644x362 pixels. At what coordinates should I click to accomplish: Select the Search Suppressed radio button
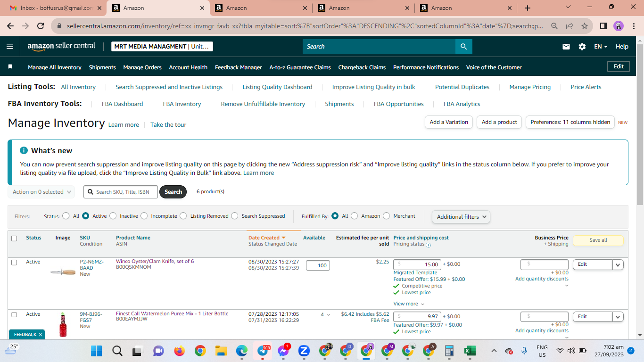click(235, 216)
